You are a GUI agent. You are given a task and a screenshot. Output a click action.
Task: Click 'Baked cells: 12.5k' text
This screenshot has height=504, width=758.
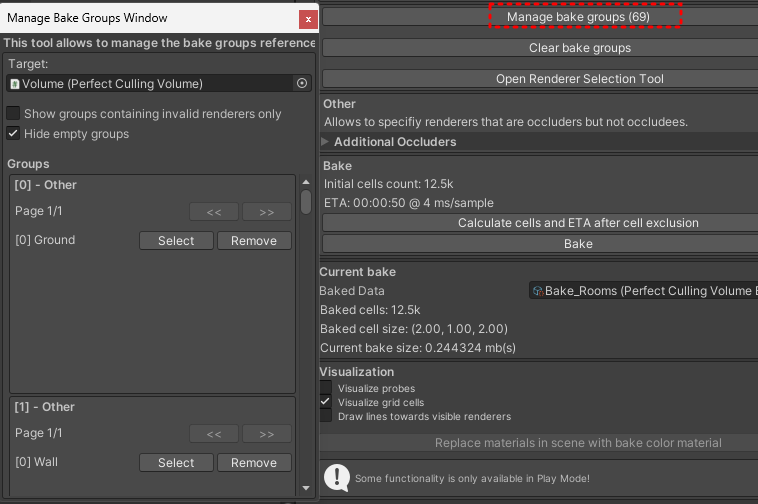(x=370, y=310)
